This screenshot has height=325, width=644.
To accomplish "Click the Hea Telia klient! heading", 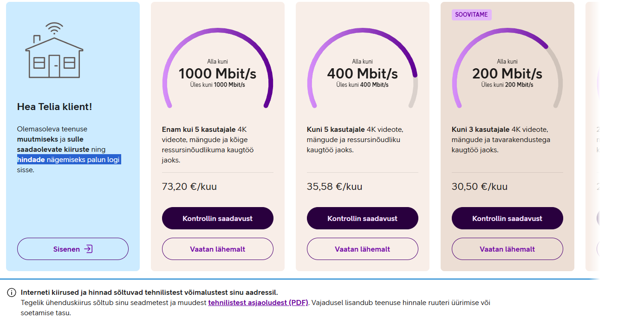I will (x=54, y=107).
